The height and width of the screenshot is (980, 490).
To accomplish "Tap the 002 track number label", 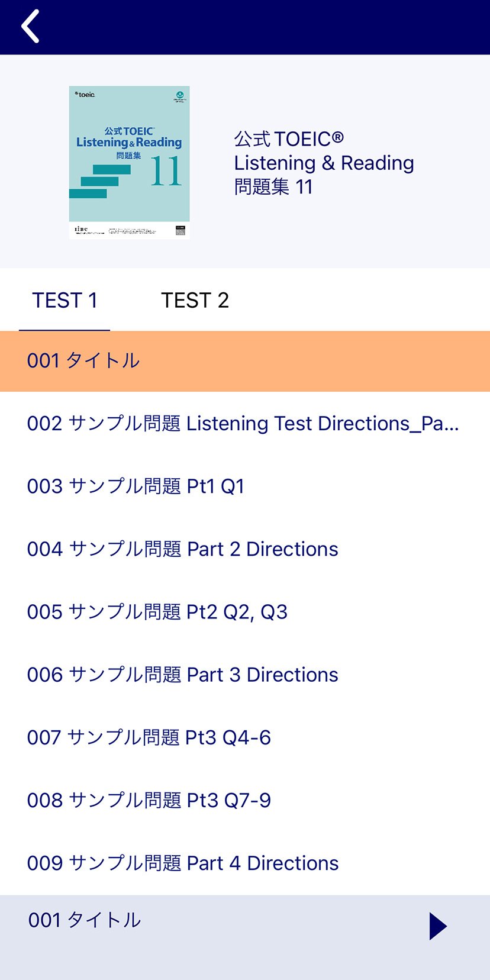I will (44, 424).
